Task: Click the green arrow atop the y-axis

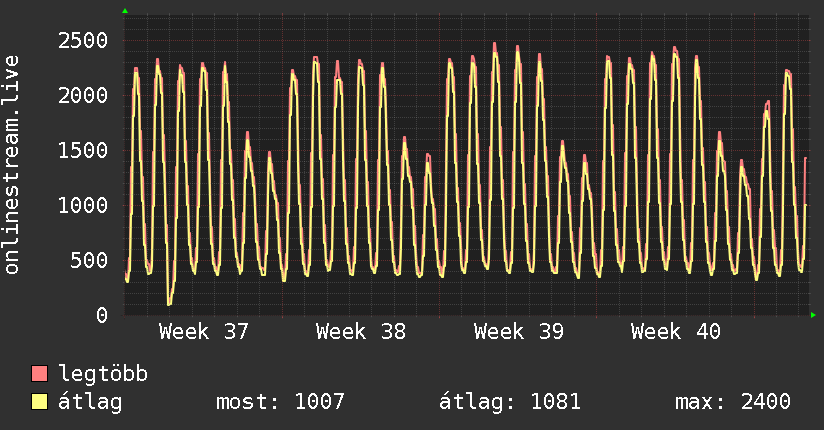Action: (125, 11)
